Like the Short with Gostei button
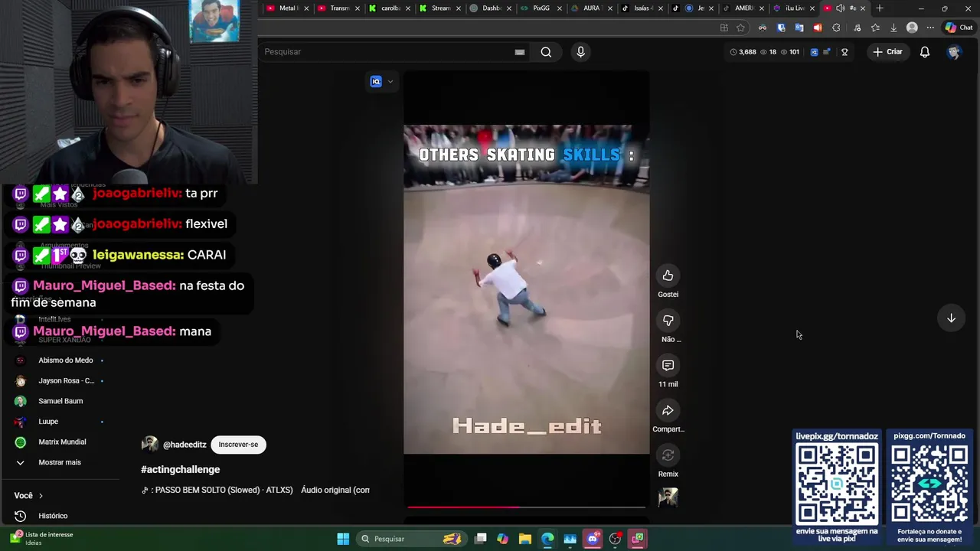Image resolution: width=980 pixels, height=551 pixels. pyautogui.click(x=668, y=275)
